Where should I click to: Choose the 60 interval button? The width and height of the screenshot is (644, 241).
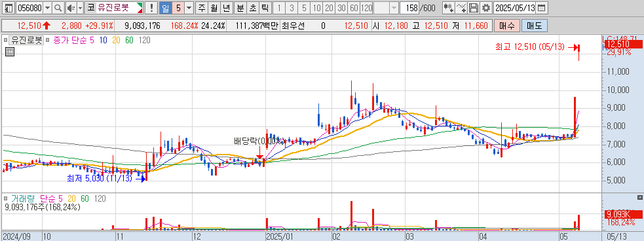[353, 7]
